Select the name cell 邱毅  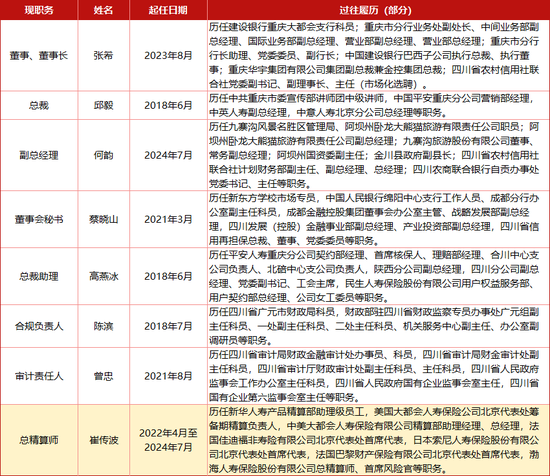103,105
